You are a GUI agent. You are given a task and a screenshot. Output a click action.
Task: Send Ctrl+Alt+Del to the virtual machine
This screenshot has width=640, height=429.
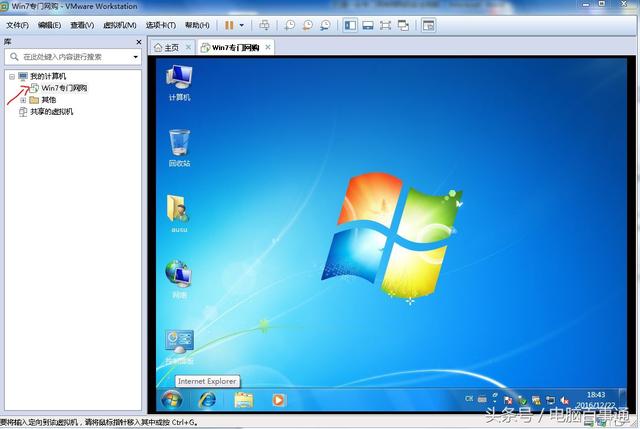tap(264, 25)
